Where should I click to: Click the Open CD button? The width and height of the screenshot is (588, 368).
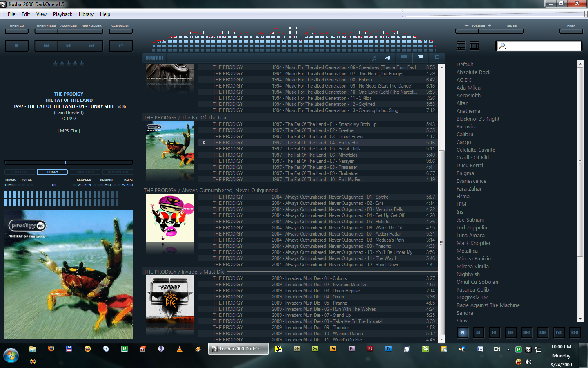pyautogui.click(x=17, y=31)
